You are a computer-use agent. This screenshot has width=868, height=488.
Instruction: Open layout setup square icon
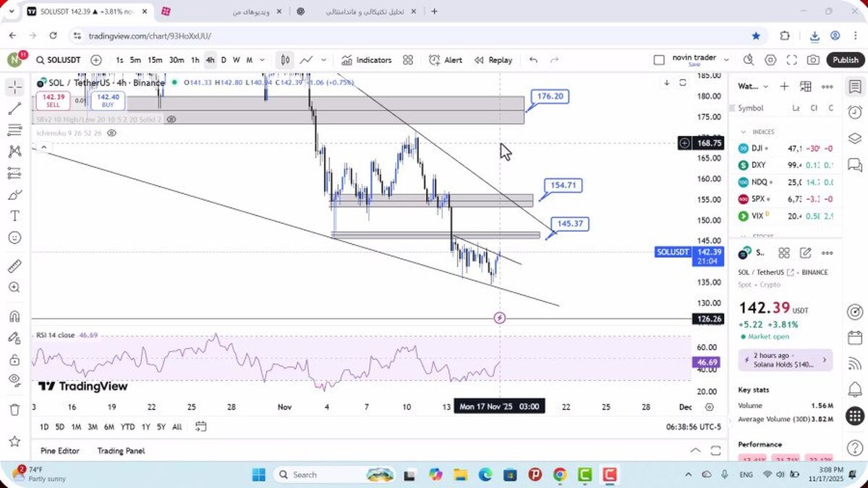pyautogui.click(x=658, y=60)
